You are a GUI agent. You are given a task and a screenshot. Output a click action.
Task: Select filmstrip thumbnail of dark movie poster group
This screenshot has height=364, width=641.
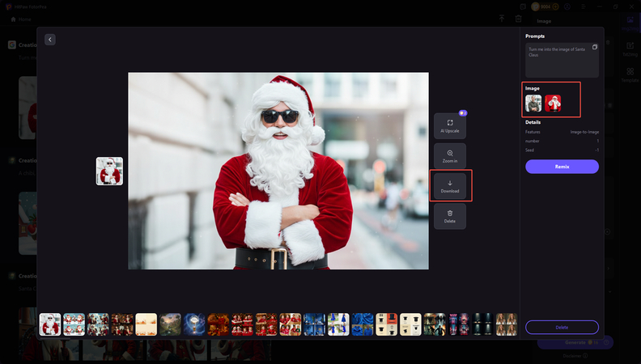435,324
